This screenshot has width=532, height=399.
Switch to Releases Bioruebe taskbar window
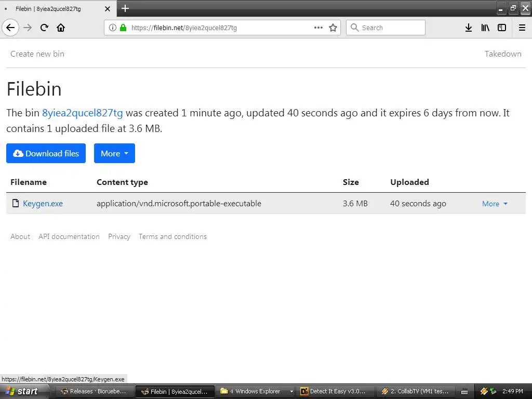pyautogui.click(x=94, y=391)
